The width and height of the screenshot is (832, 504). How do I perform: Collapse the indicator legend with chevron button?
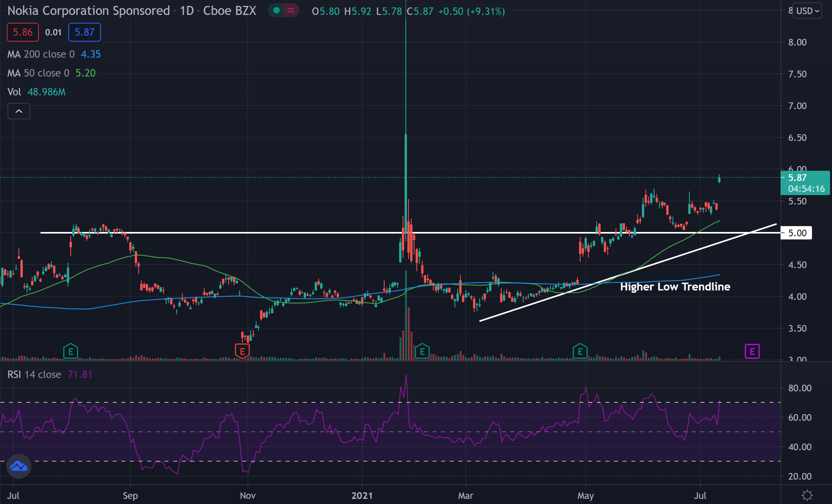[19, 111]
